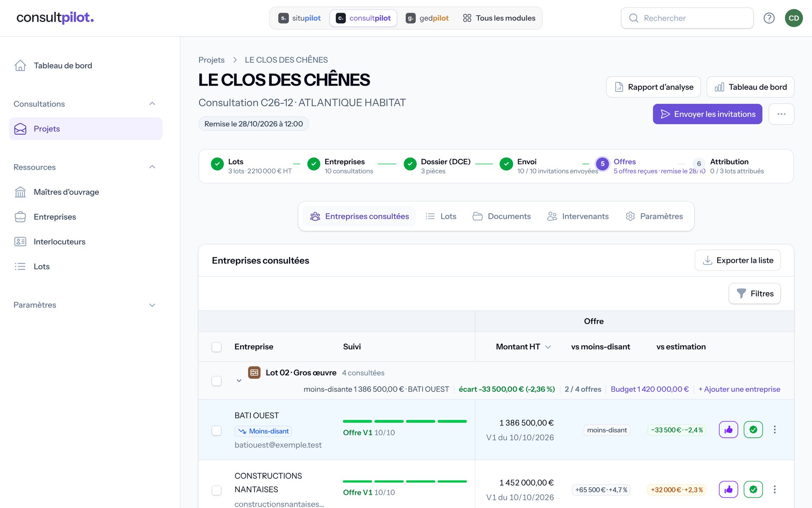Click the Dossier (DCE) step check icon
This screenshot has height=508, width=812.
pos(410,164)
